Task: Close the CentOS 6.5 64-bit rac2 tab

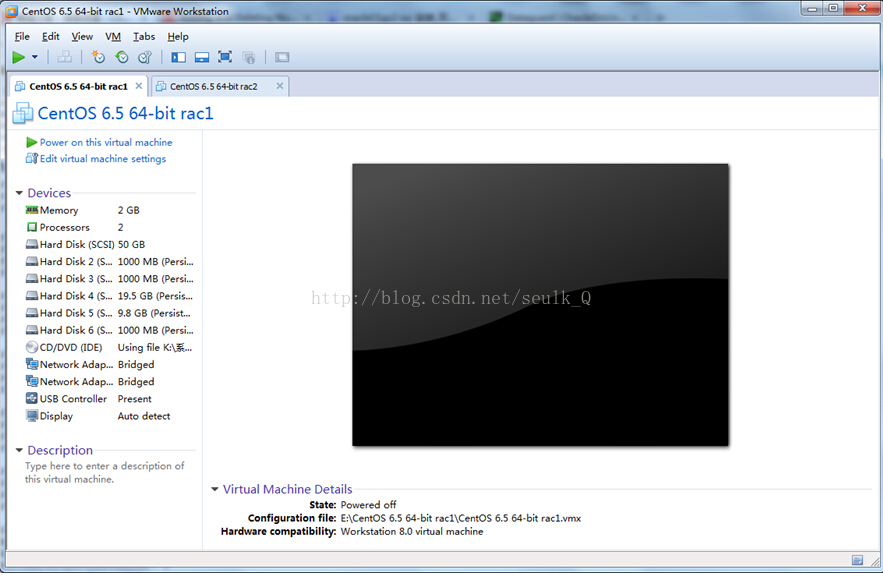Action: click(280, 86)
